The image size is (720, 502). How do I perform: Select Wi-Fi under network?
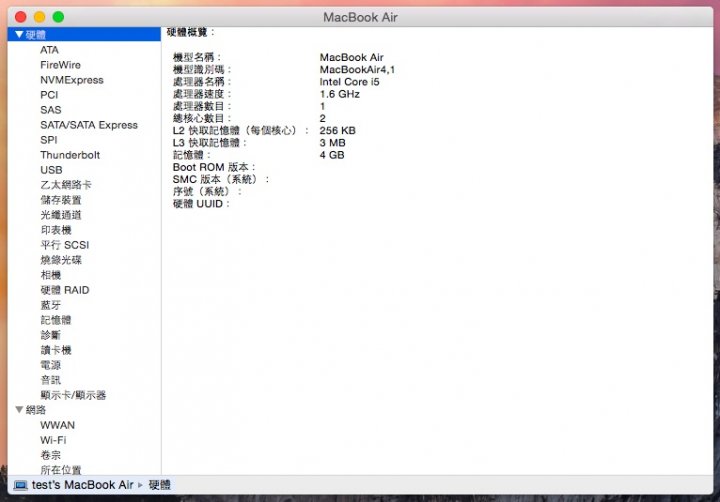53,440
